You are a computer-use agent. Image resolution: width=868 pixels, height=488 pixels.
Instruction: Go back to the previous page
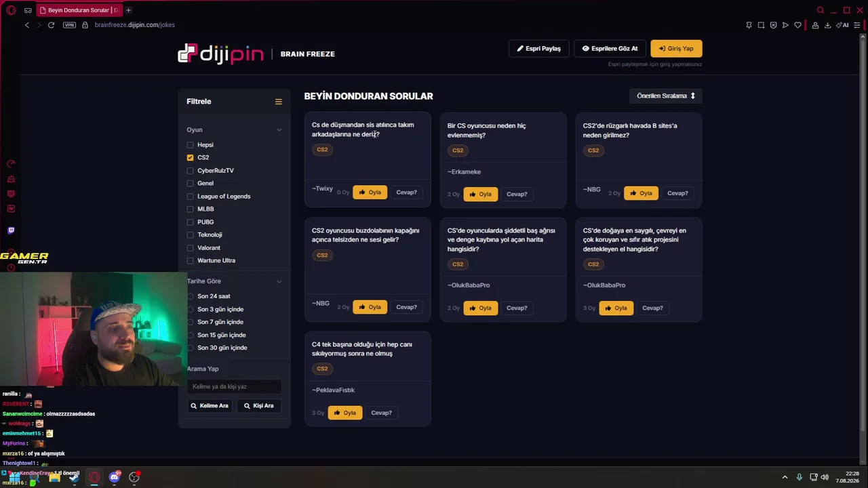point(27,25)
